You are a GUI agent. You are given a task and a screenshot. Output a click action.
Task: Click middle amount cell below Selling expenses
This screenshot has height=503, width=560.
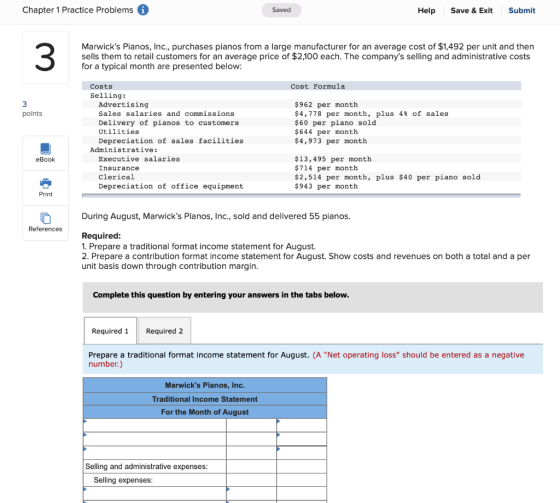tap(251, 493)
